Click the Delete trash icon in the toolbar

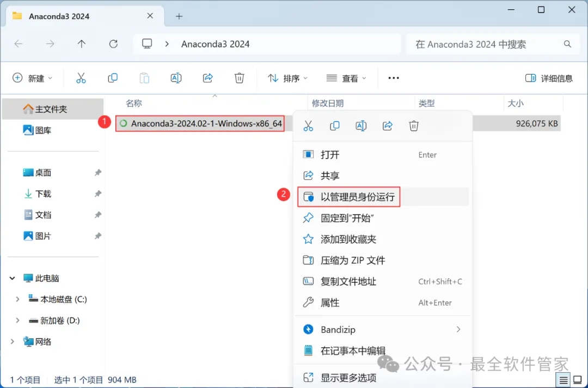tap(239, 78)
